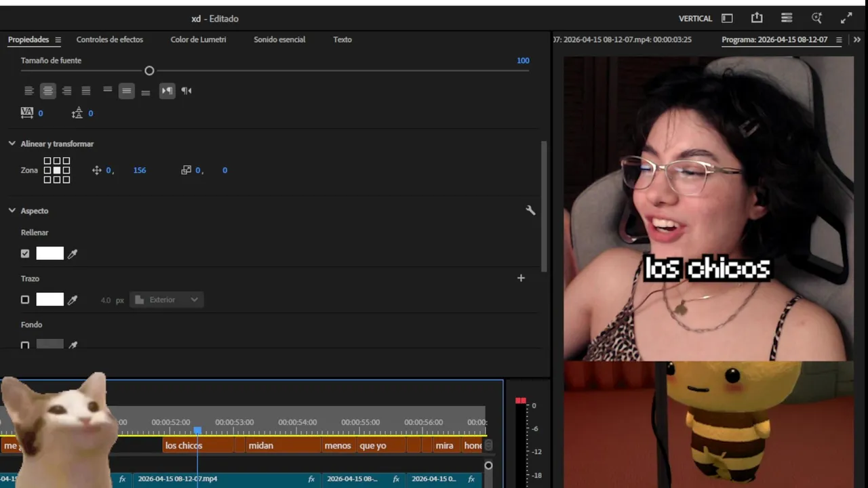Open workspace layout icon next to VERTICAL

point(727,18)
